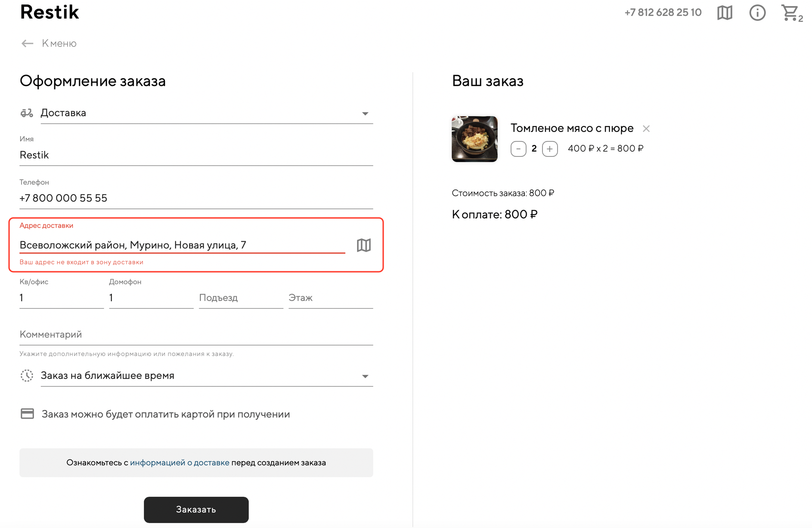Click the Restik logo
812x528 pixels.
(x=50, y=12)
